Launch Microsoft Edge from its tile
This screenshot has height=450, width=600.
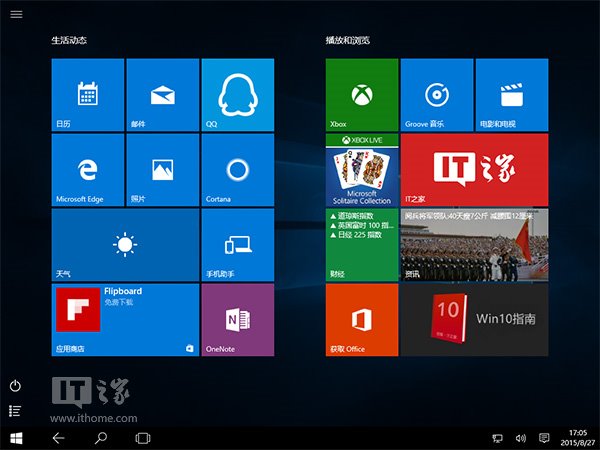[87, 169]
